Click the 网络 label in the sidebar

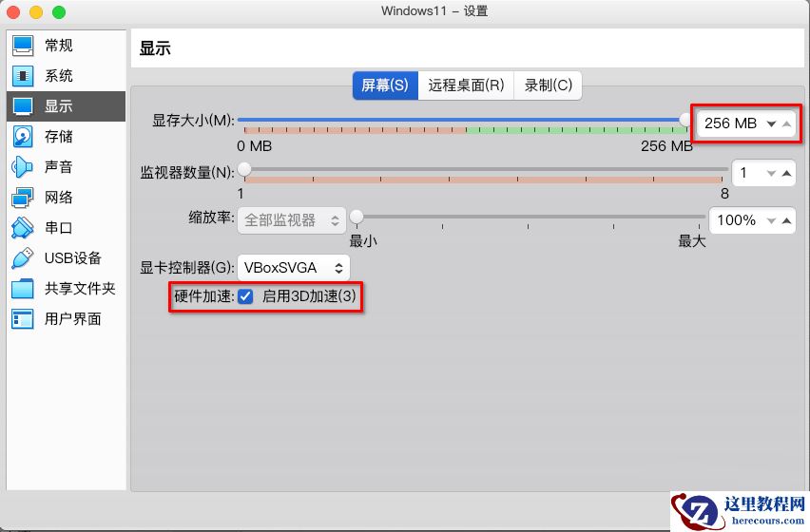tap(58, 197)
